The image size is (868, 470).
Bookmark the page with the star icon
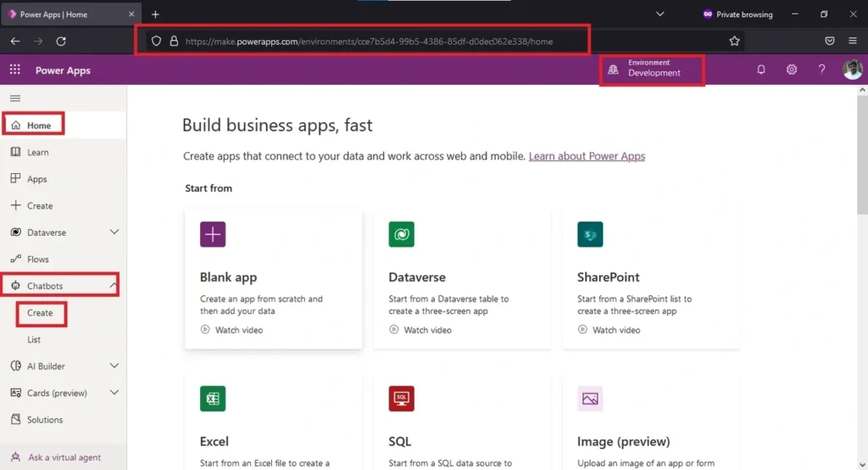pyautogui.click(x=734, y=41)
